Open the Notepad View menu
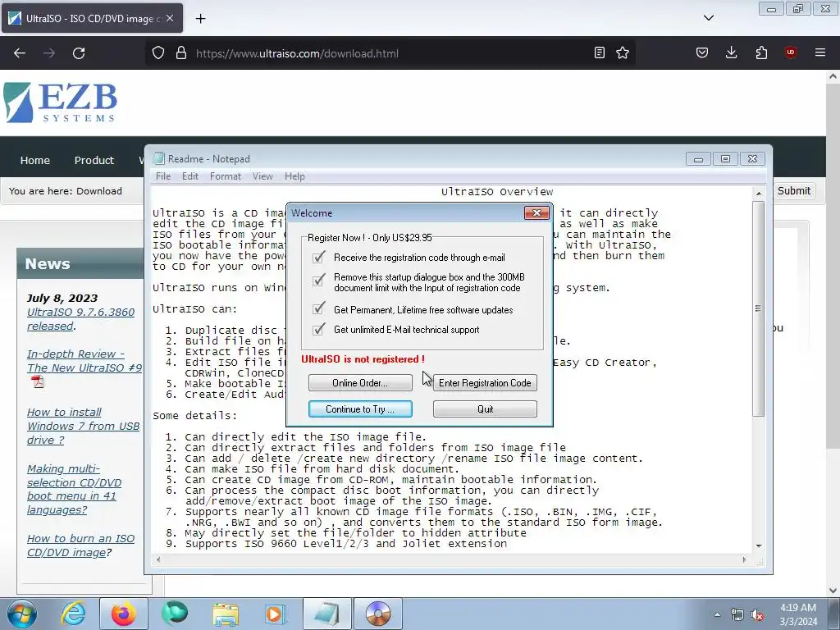 click(x=262, y=176)
